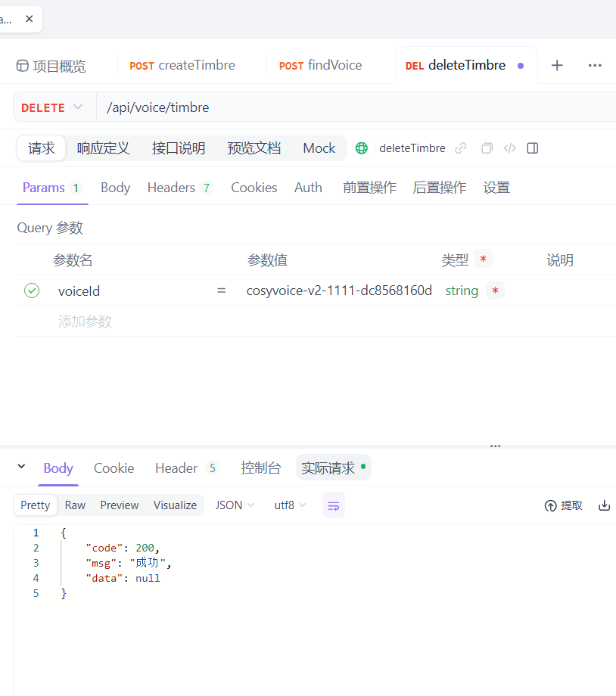The width and height of the screenshot is (616, 696).
Task: Toggle the required asterisk in the 类型 header
Action: 484,258
